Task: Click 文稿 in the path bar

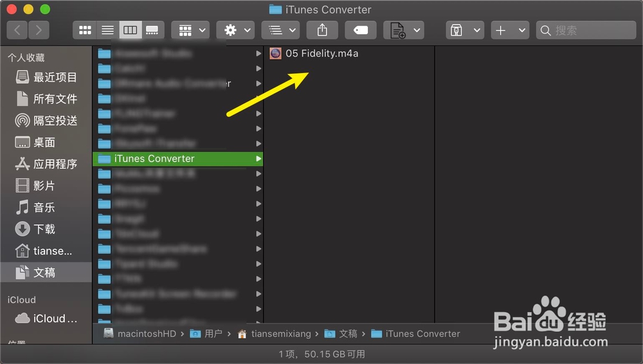Action: coord(341,334)
